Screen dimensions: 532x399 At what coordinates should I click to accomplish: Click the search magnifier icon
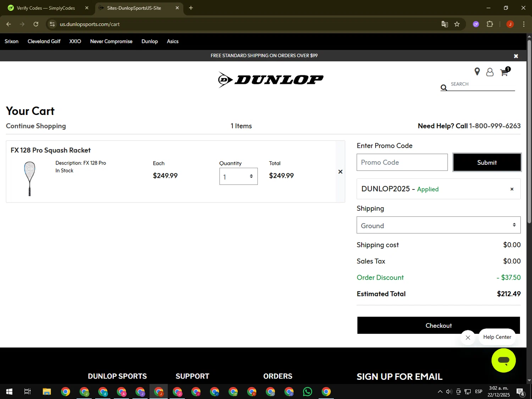pyautogui.click(x=444, y=88)
